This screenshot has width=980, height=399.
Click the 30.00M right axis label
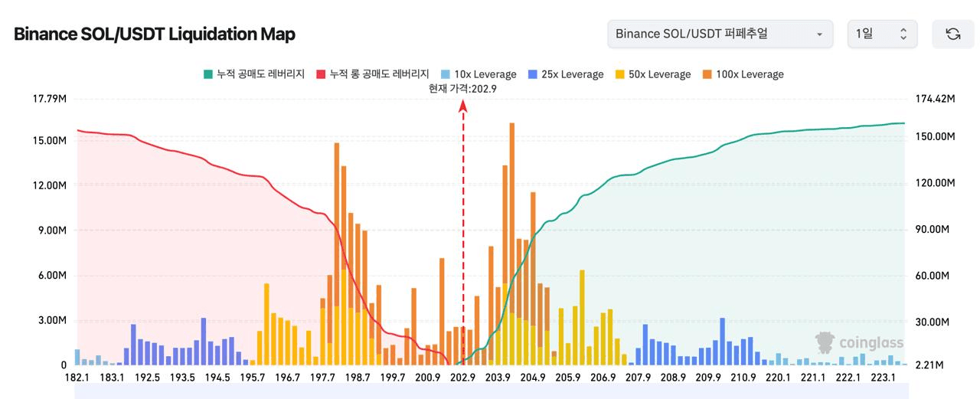pos(931,322)
